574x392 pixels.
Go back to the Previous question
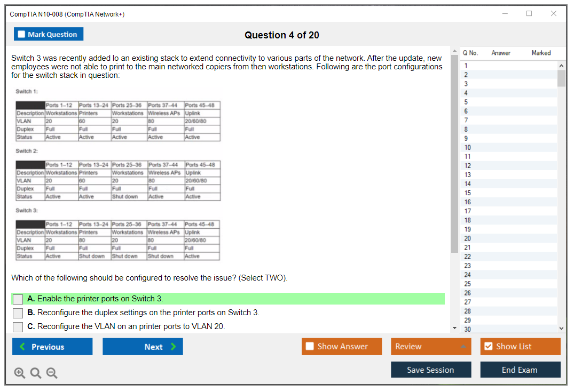click(52, 347)
